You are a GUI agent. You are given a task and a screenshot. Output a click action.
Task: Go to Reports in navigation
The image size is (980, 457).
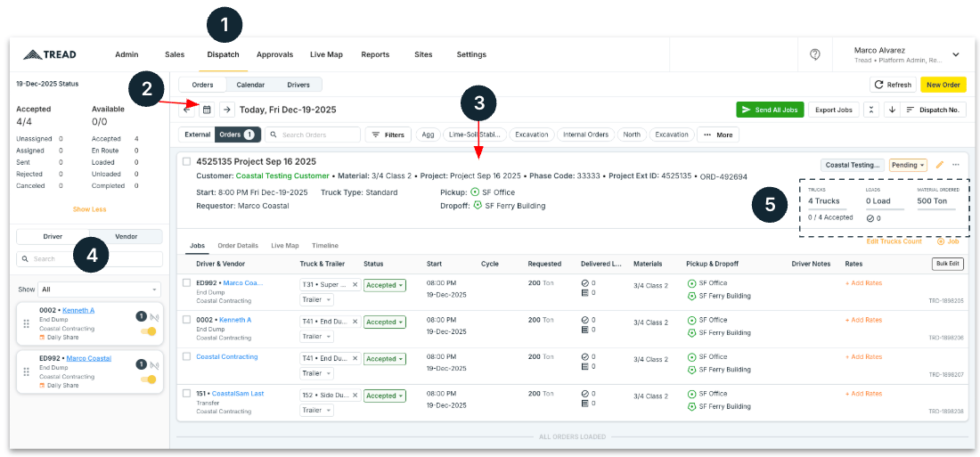point(375,54)
